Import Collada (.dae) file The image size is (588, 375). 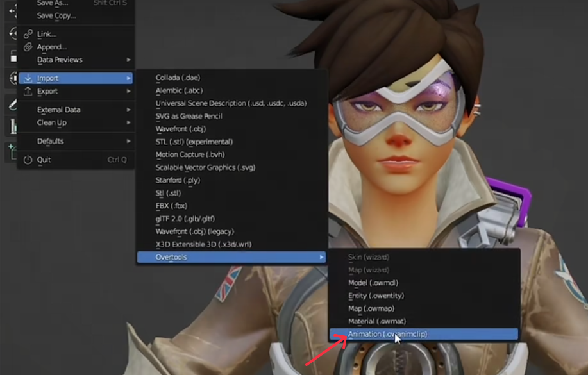coord(231,78)
